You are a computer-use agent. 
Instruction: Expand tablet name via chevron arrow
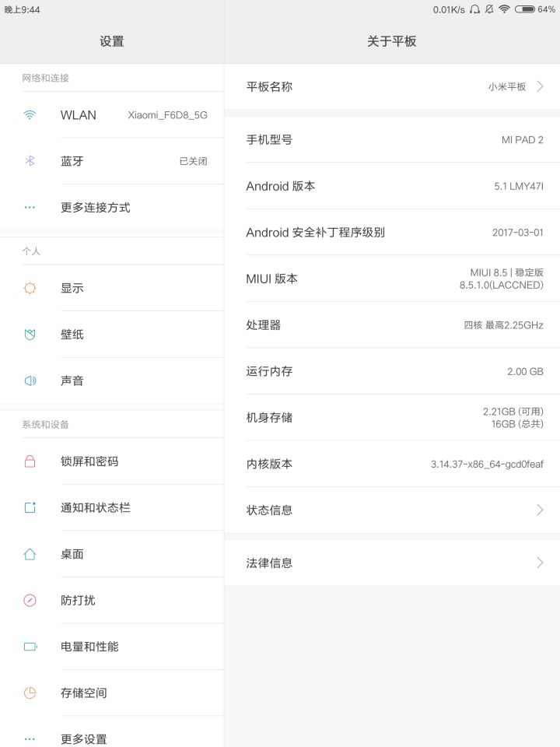(540, 86)
